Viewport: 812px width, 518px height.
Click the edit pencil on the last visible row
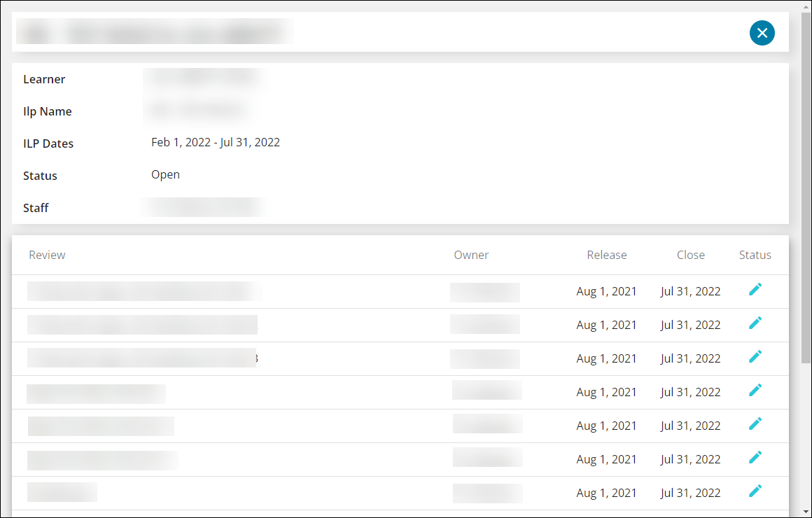tap(755, 491)
